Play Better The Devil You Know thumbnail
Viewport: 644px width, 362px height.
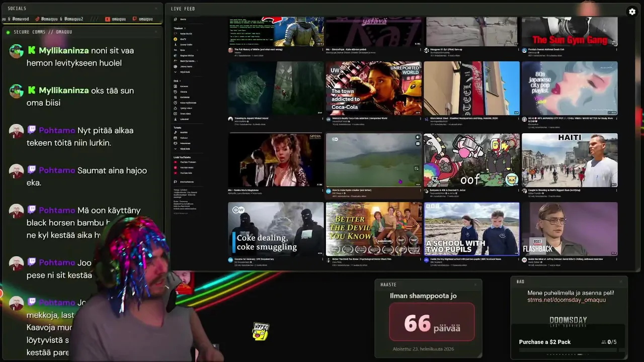[374, 229]
